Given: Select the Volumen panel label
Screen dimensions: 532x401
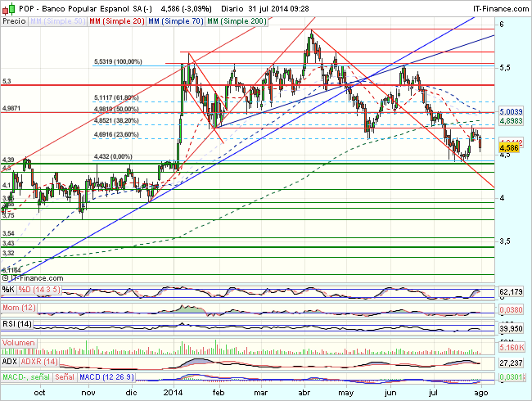Looking at the screenshot, I should pyautogui.click(x=19, y=343).
